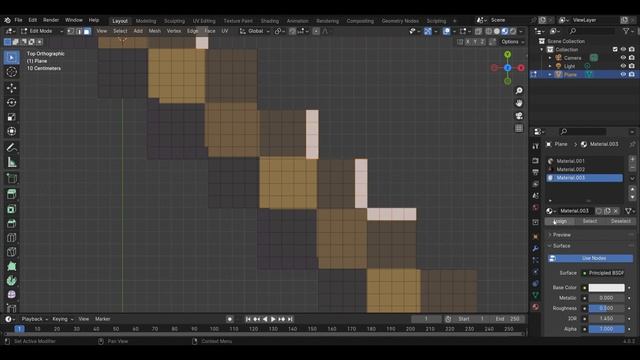The width and height of the screenshot is (640, 360).
Task: Open the Vertex menu
Action: tap(173, 31)
